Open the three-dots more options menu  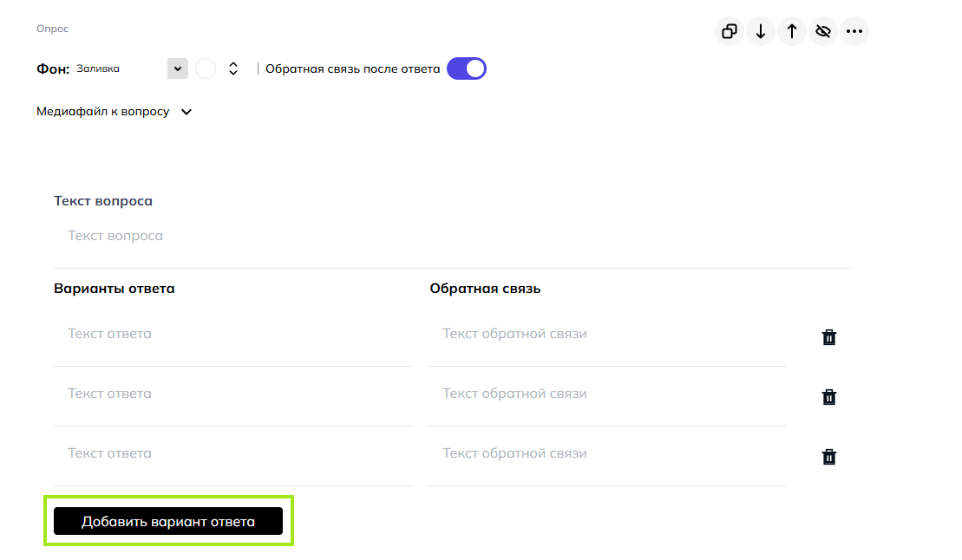(x=854, y=31)
